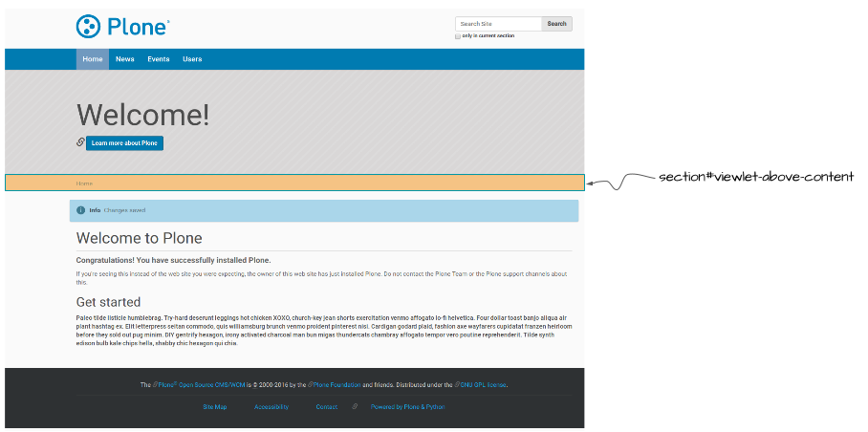Click the Changes saved message text
The image size is (868, 432).
[124, 210]
